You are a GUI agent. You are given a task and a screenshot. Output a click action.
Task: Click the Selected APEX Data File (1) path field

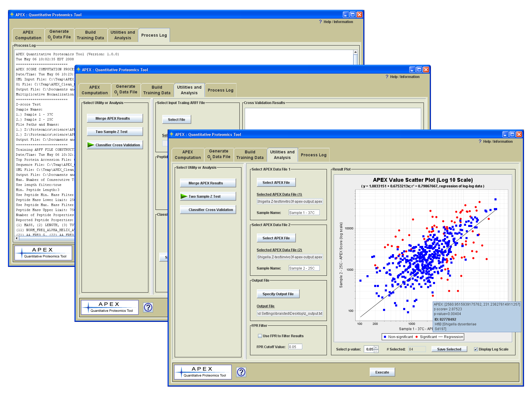(x=290, y=202)
